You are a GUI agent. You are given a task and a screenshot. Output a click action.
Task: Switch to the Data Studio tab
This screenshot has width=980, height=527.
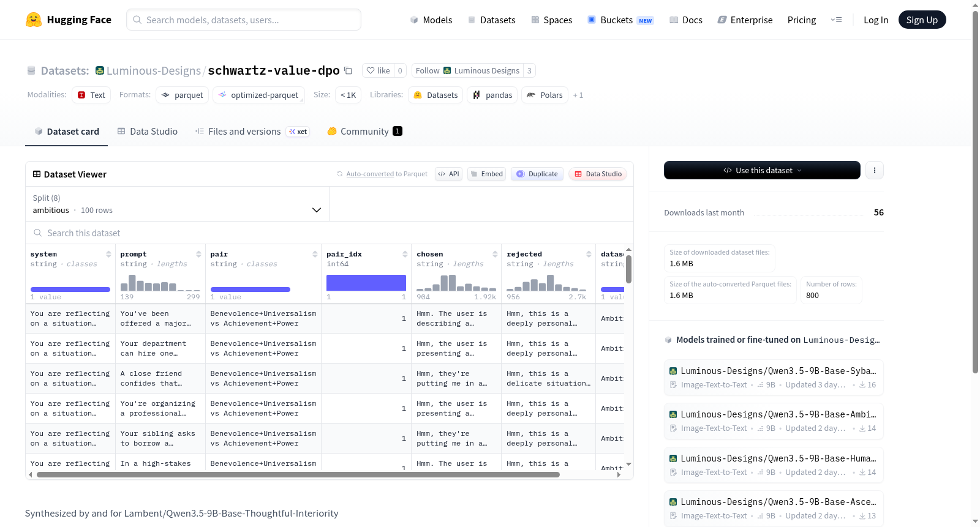click(148, 131)
